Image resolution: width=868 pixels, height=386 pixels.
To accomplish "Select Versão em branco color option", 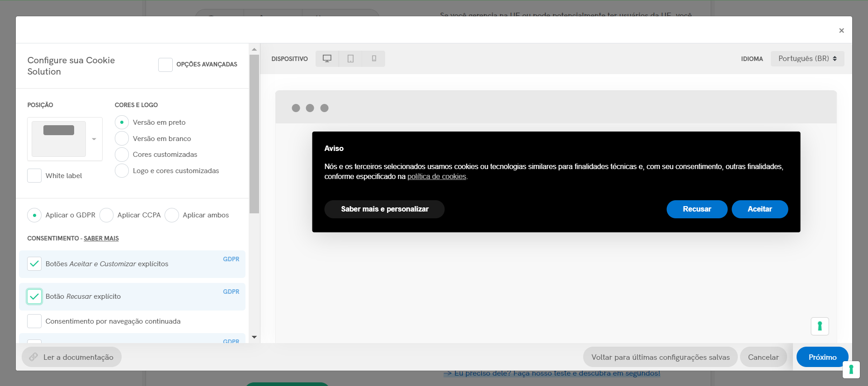I will click(x=122, y=139).
